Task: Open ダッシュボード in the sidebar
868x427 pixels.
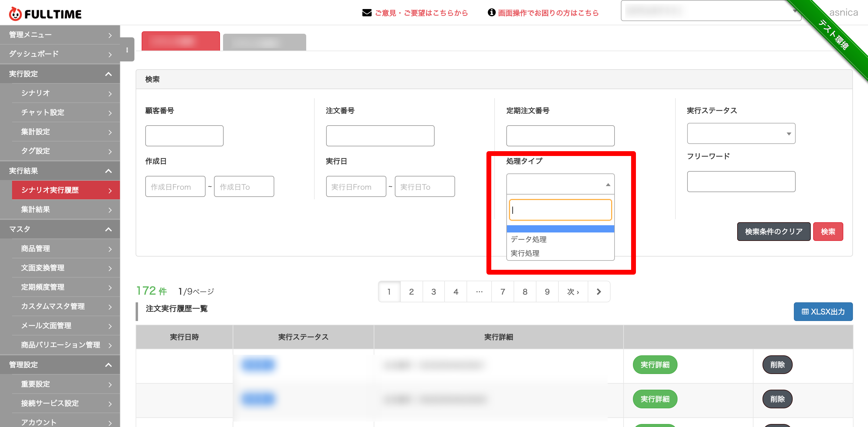Action: 60,54
